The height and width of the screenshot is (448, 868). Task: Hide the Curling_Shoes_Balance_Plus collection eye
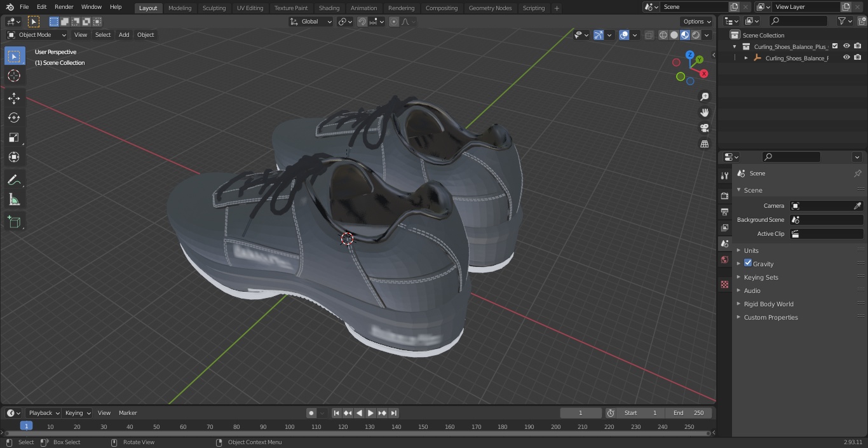846,46
